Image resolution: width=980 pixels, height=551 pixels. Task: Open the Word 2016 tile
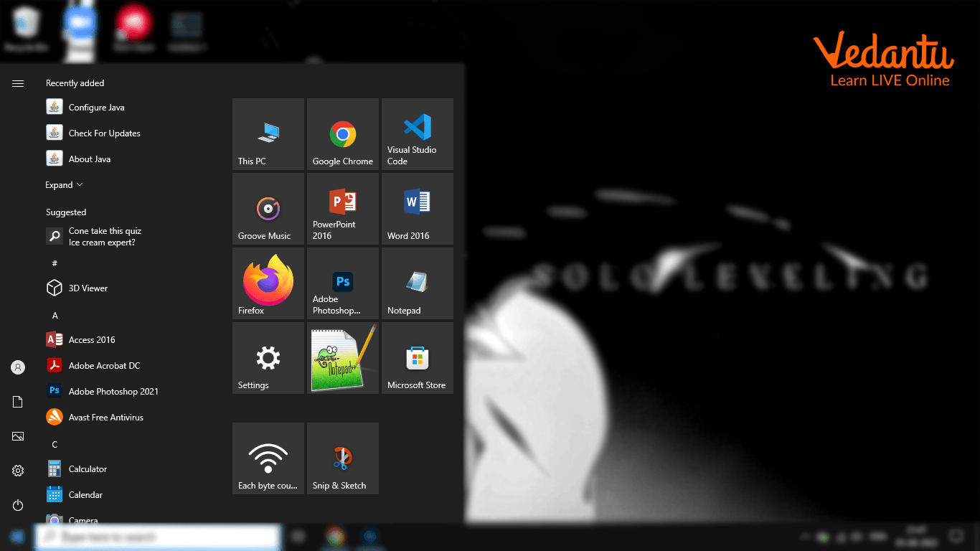[x=418, y=209]
